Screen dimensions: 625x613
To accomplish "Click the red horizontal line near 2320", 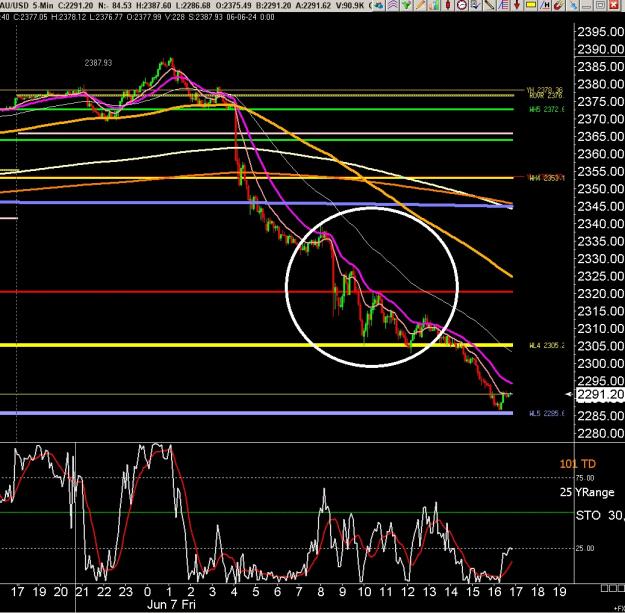I will [256, 292].
